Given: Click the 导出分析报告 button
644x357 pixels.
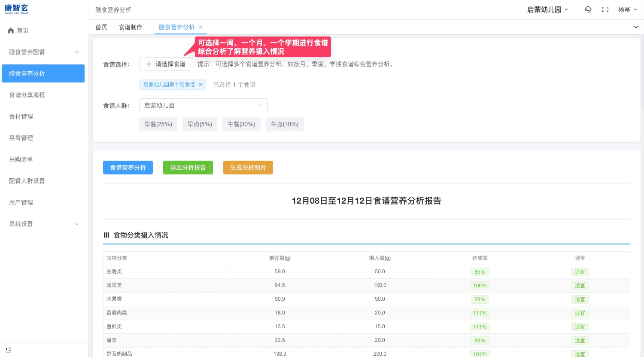Looking at the screenshot, I should click(188, 168).
